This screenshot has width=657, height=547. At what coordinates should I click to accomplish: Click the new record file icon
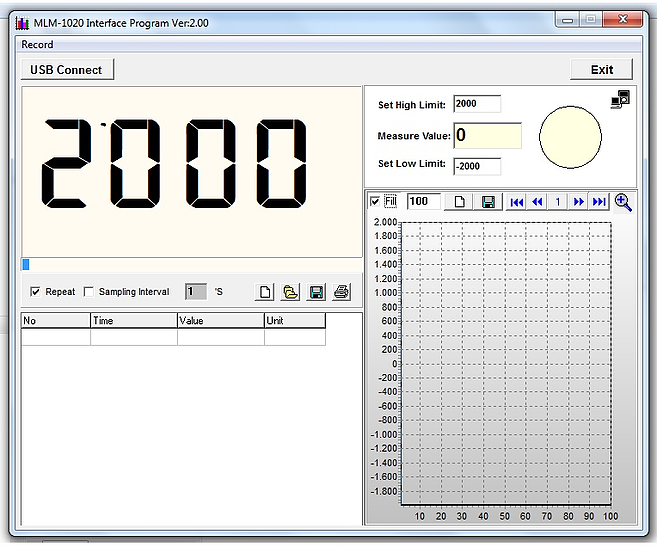[x=265, y=292]
